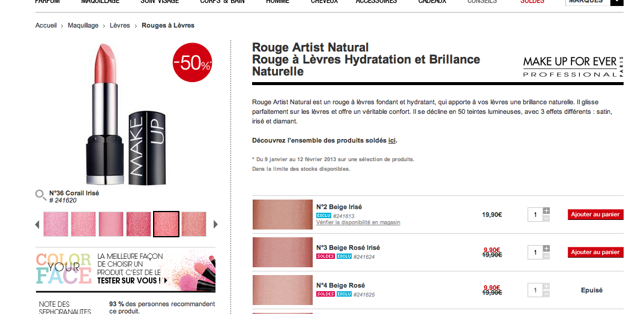Image resolution: width=644 pixels, height=314 pixels.
Task: Increase quantity for N°3 Beige Rosé Irisé
Action: click(x=546, y=249)
